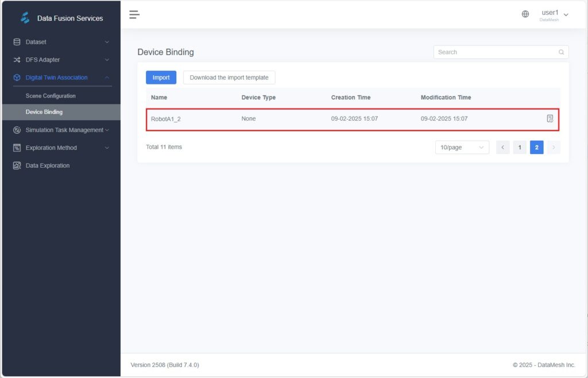The width and height of the screenshot is (588, 378).
Task: Select Device Binding menu item
Action: 44,112
